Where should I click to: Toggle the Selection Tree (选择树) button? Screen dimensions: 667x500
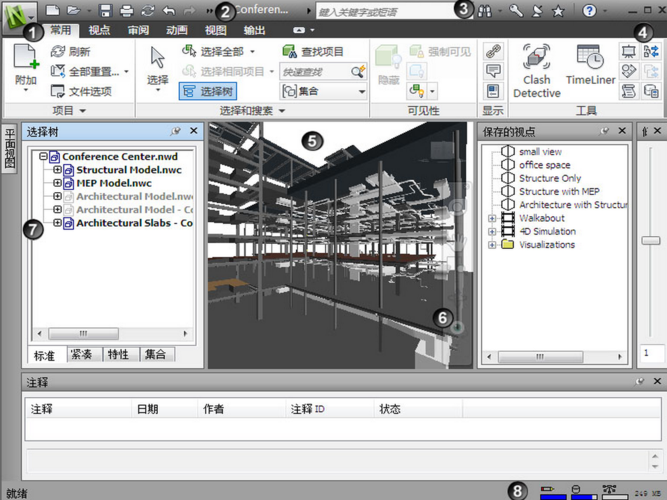(208, 91)
